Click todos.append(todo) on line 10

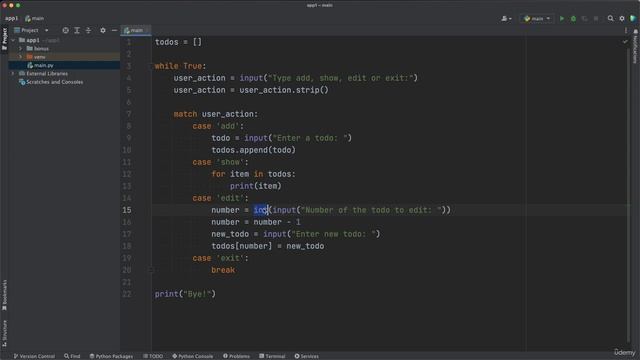point(253,150)
